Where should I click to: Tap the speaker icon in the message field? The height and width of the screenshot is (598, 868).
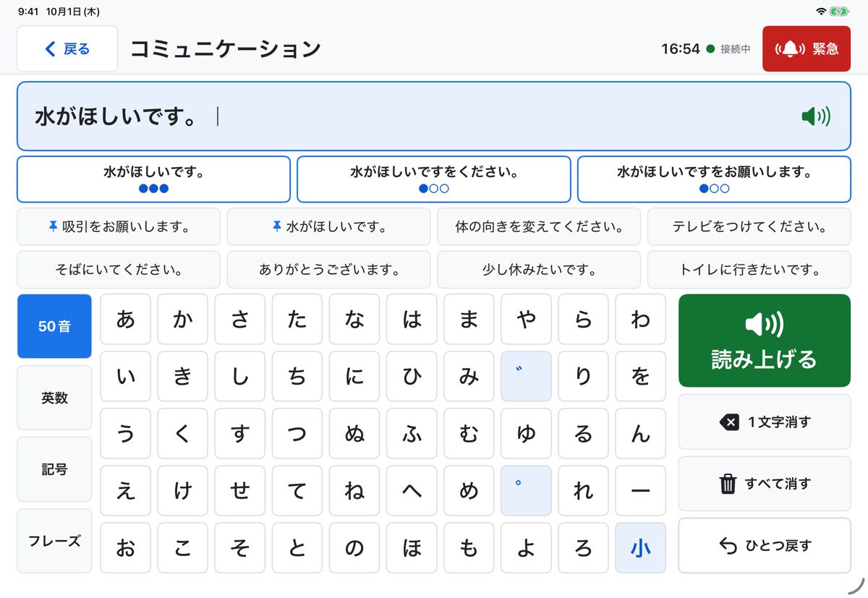pyautogui.click(x=816, y=116)
